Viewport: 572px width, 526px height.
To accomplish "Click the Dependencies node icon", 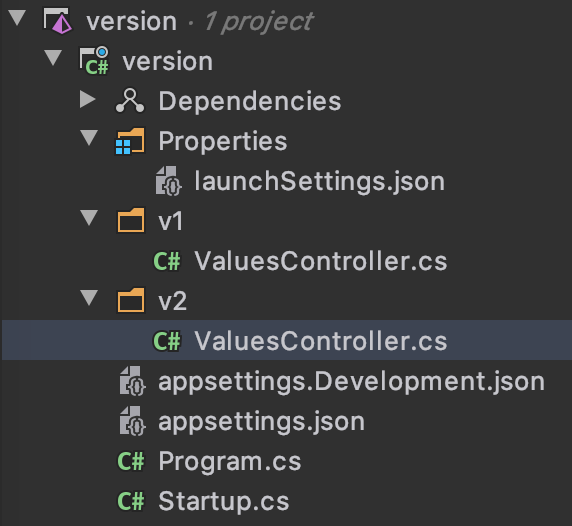I will [x=130, y=101].
